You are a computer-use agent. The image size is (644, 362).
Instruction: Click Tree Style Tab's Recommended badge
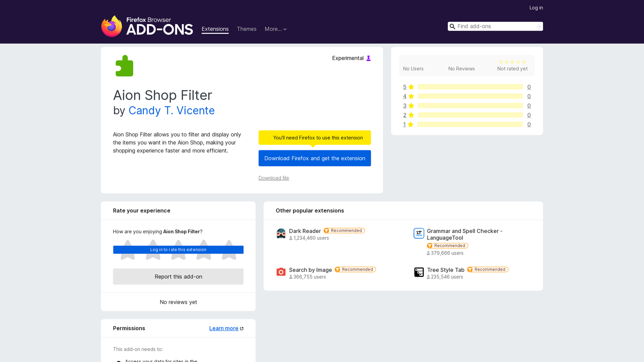pos(488,269)
